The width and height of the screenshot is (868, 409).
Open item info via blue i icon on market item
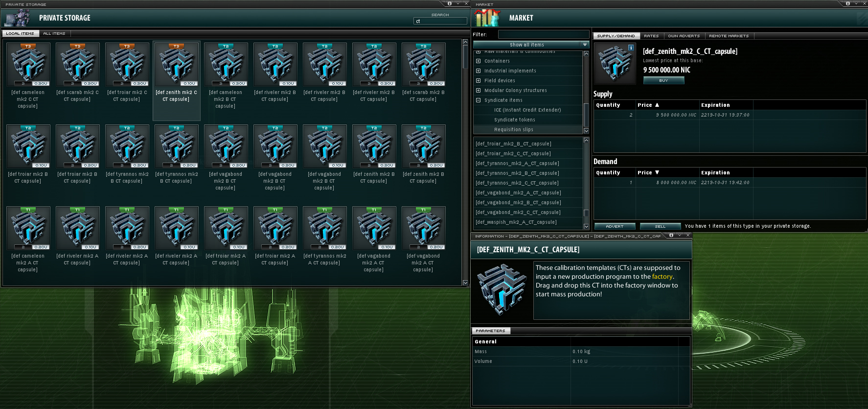tap(631, 48)
